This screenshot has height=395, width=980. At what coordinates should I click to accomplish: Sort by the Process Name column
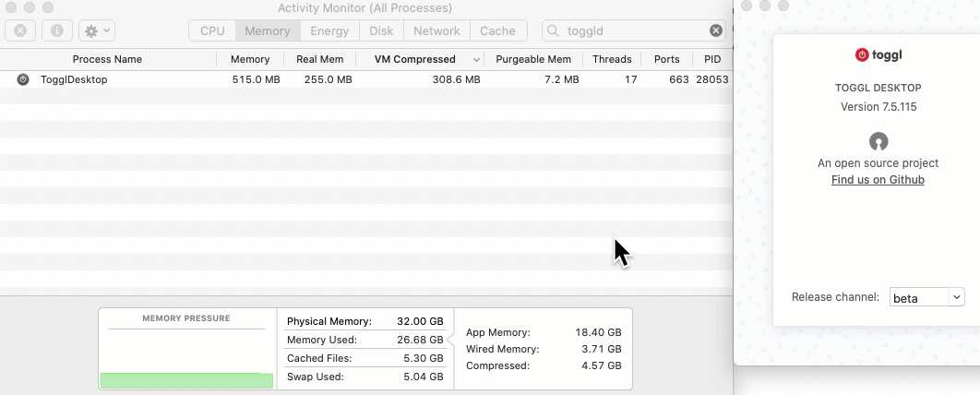(107, 59)
